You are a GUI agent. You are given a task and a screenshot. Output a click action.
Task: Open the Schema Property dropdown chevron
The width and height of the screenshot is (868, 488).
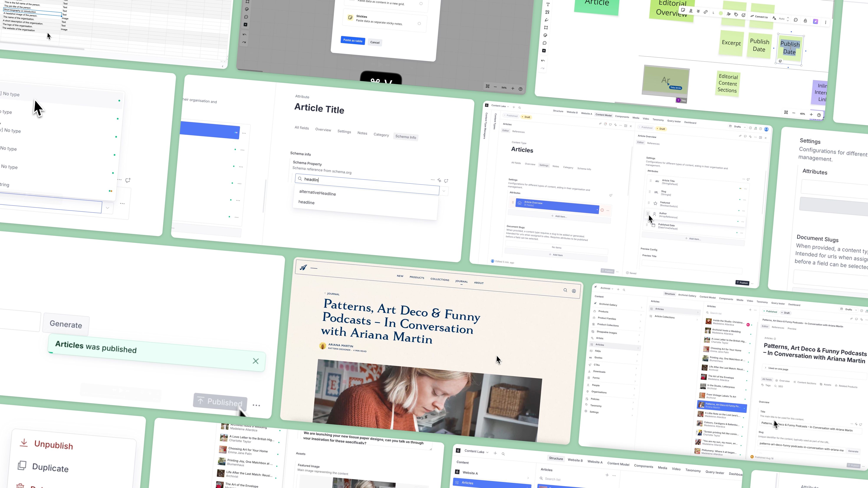click(444, 191)
